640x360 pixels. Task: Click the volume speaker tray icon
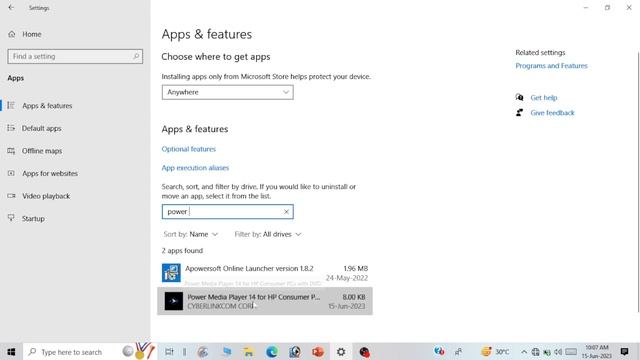point(558,352)
